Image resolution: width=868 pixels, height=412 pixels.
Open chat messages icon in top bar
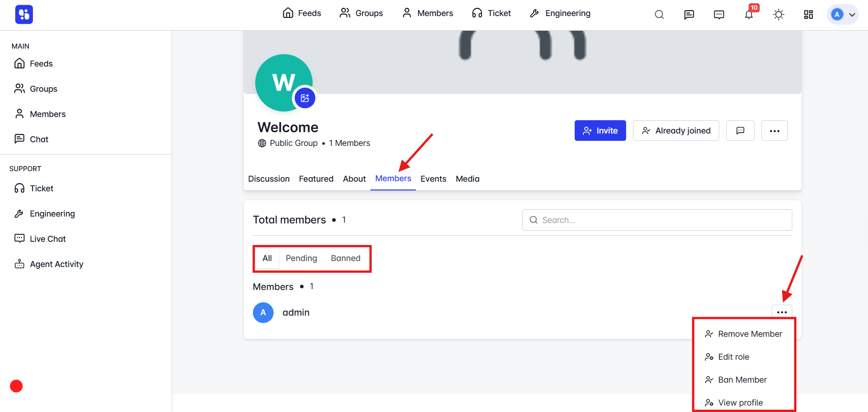click(x=689, y=15)
